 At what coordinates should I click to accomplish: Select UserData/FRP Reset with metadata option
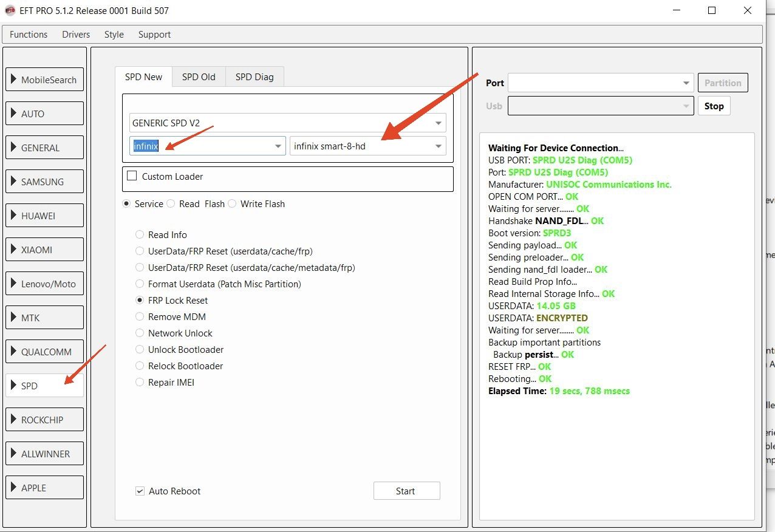(140, 267)
